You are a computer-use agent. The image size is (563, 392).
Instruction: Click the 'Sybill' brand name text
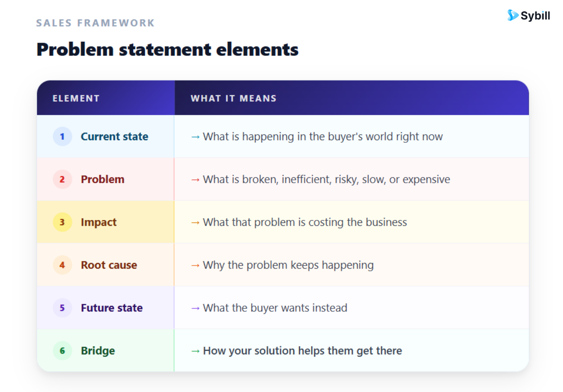(535, 16)
